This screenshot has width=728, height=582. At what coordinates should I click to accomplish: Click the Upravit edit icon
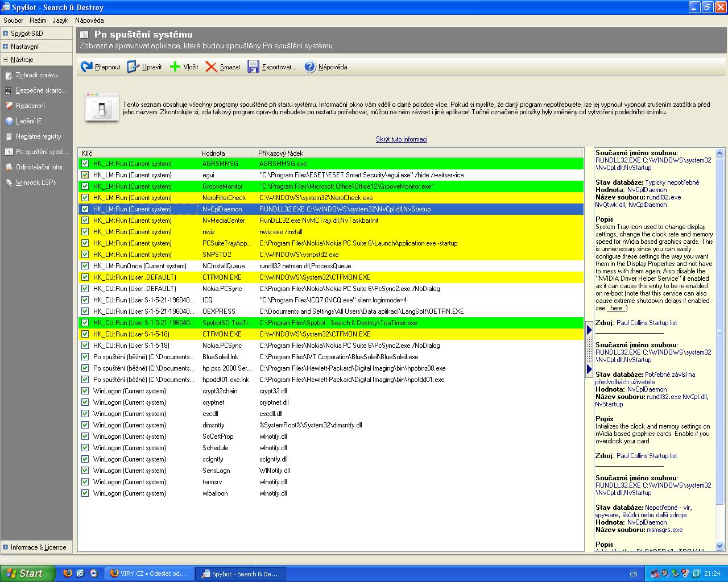point(133,67)
